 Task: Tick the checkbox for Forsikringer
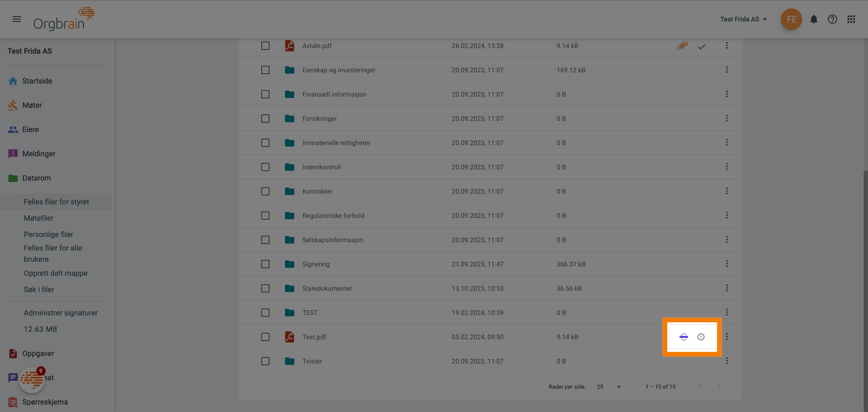pos(265,119)
